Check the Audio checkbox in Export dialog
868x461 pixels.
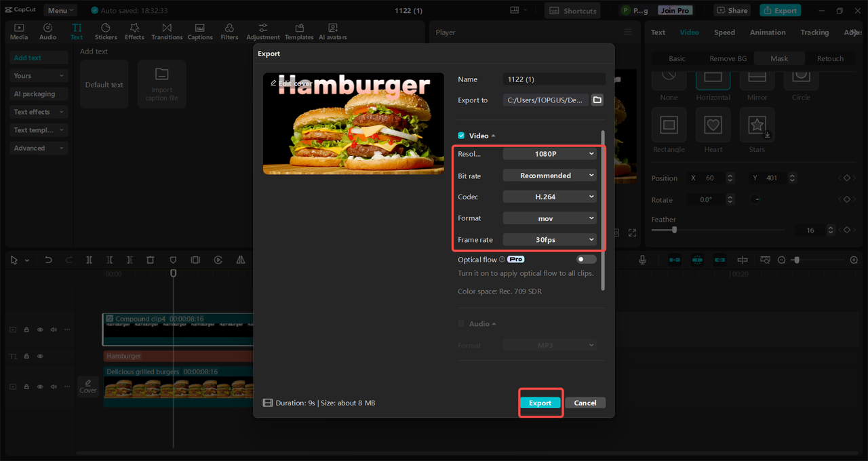(461, 324)
